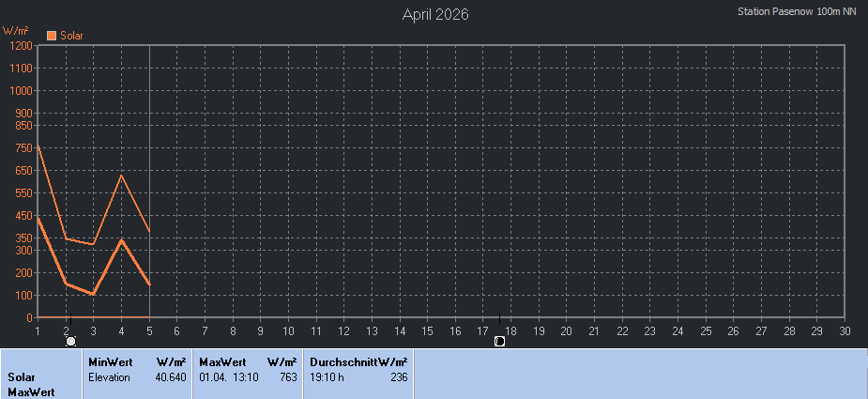This screenshot has height=399, width=868.
Task: Click the Solar legend label
Action: tap(72, 36)
